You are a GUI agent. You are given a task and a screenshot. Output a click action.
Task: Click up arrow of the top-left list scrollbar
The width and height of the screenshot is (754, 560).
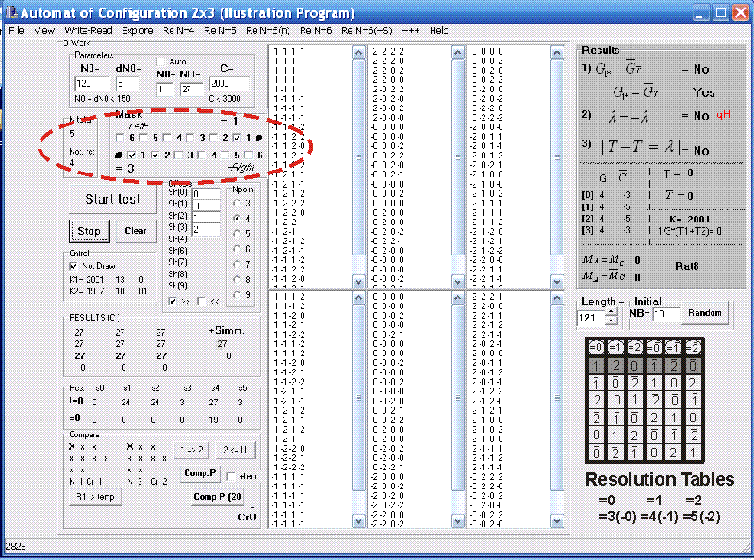point(359,53)
